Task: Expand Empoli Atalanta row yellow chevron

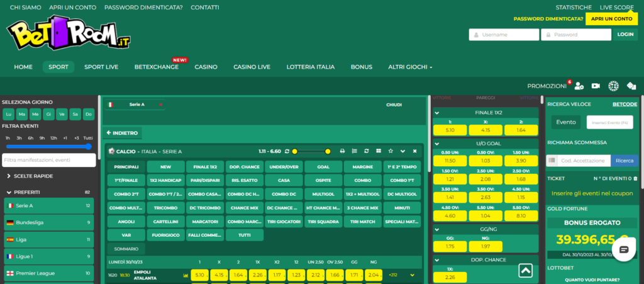Action: pos(413,275)
